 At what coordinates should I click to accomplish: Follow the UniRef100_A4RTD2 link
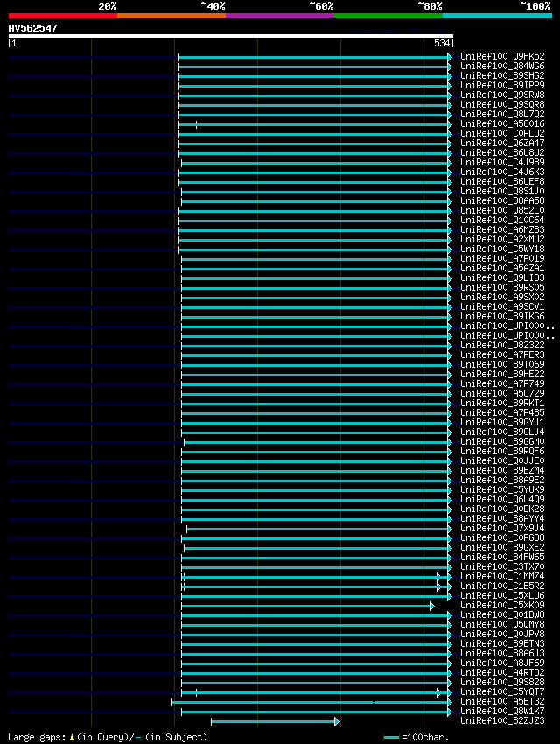(x=502, y=672)
